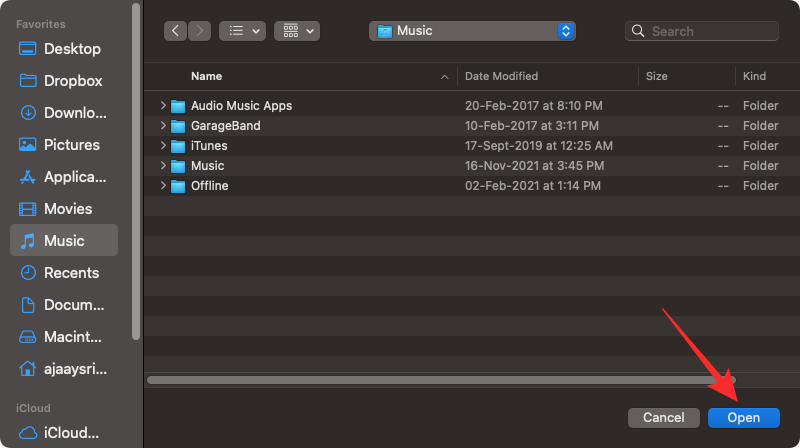This screenshot has height=448, width=800.
Task: Select Pictures in the sidebar
Action: pyautogui.click(x=71, y=145)
